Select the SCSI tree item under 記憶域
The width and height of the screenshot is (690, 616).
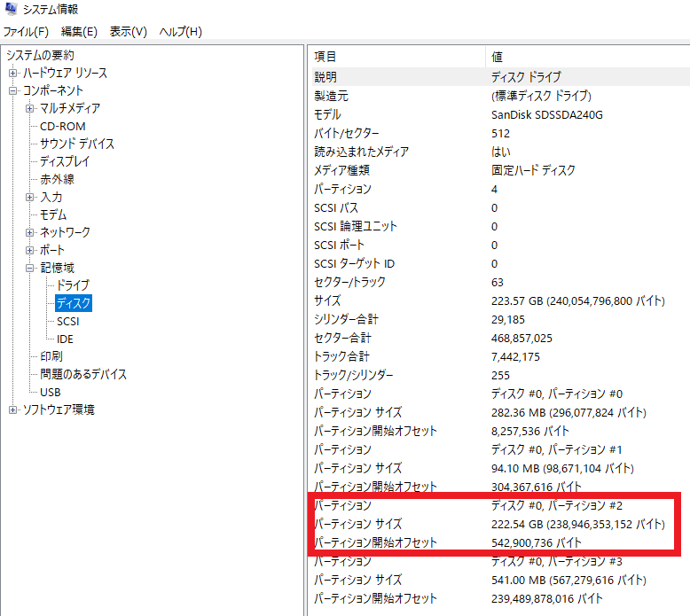coord(67,321)
